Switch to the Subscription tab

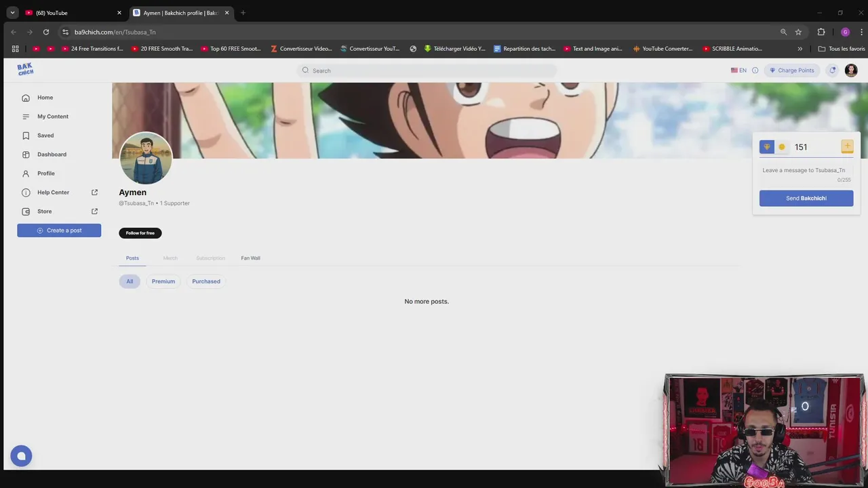coord(210,258)
